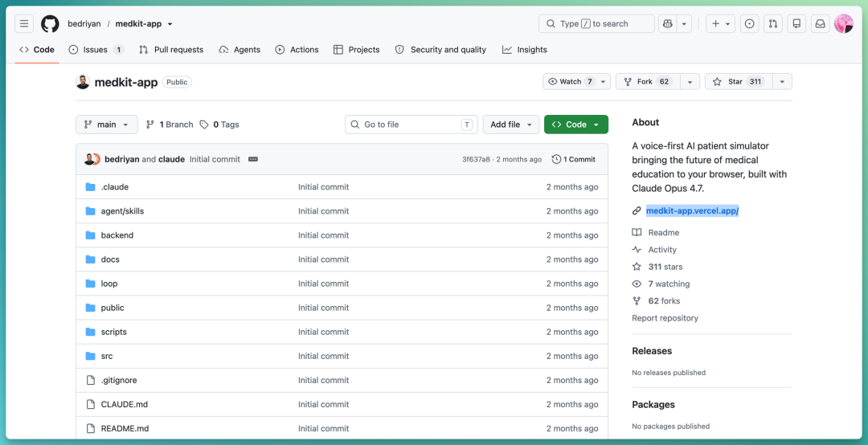Click Initial commit message beside backend
This screenshot has height=445, width=868.
coord(323,235)
